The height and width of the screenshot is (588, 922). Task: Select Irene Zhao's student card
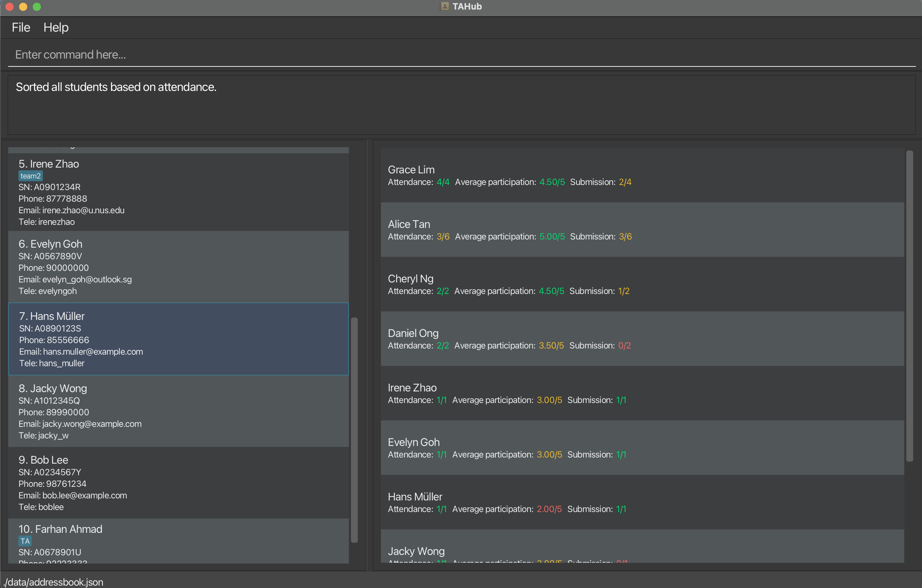178,192
